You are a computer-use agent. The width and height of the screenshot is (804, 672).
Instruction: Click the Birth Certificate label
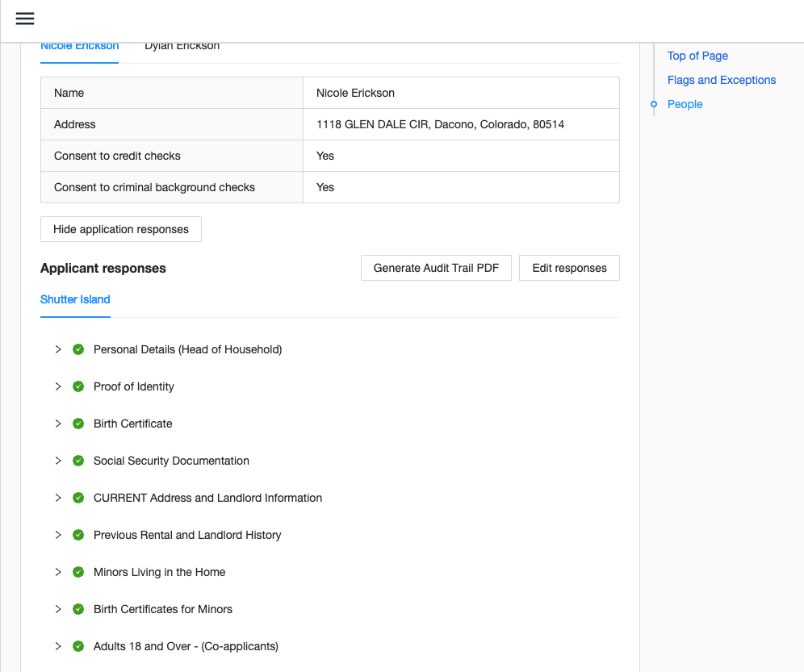[133, 424]
